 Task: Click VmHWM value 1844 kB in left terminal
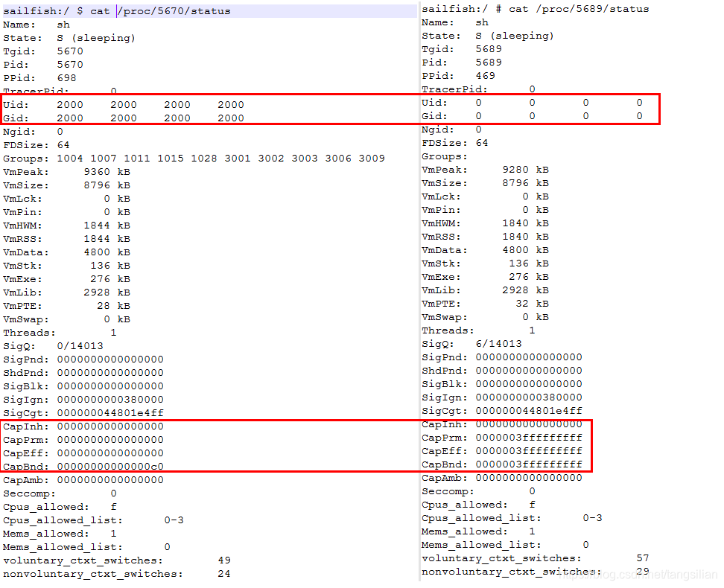107,226
